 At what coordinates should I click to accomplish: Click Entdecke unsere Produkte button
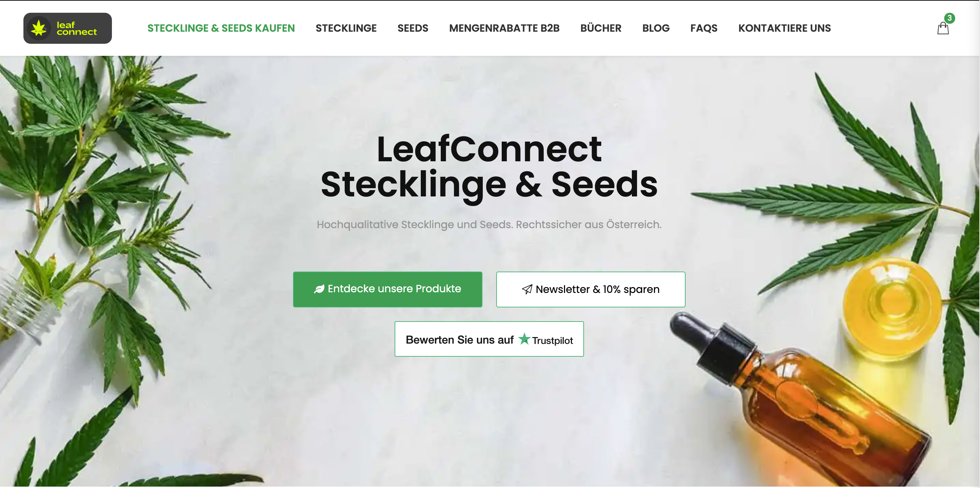tap(388, 289)
